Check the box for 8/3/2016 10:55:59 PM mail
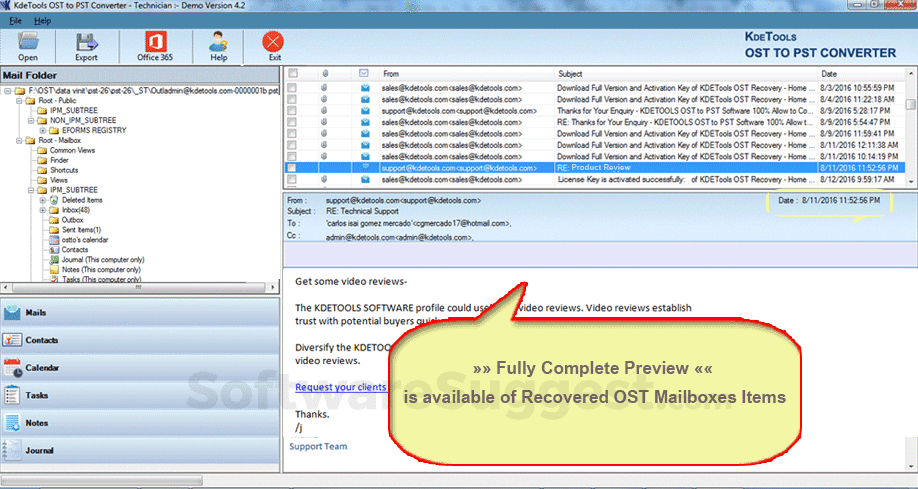Screen dimensions: 918x489 (292, 88)
